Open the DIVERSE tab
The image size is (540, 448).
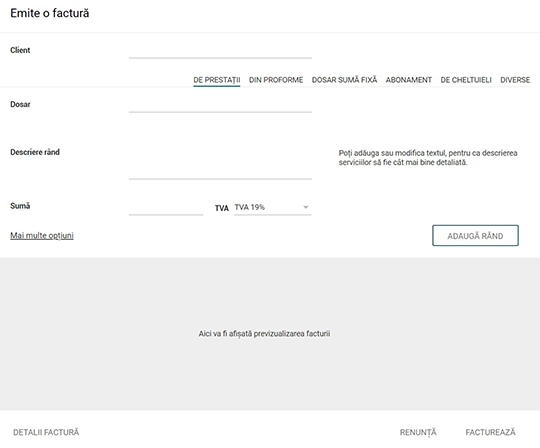[x=515, y=80]
